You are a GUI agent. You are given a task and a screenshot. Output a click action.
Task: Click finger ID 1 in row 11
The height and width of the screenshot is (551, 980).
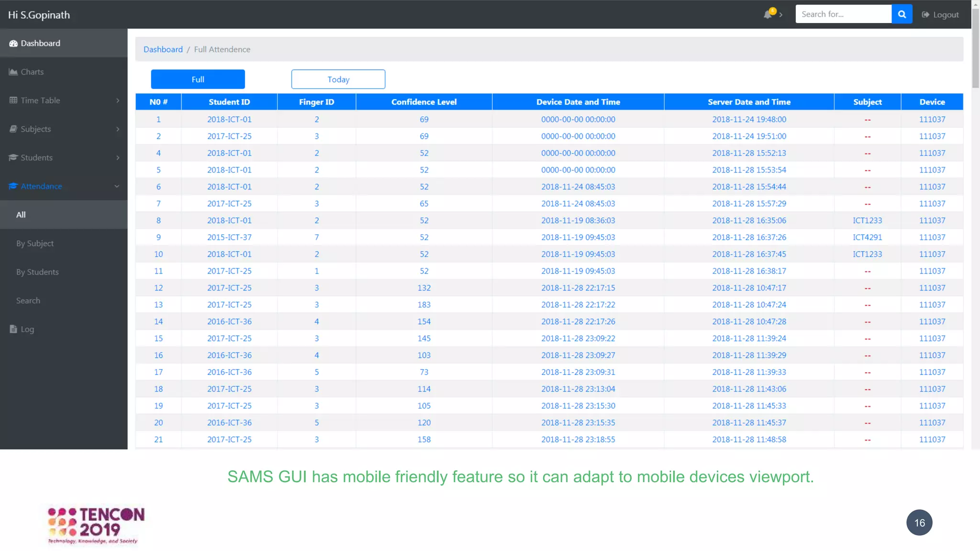[x=316, y=271]
